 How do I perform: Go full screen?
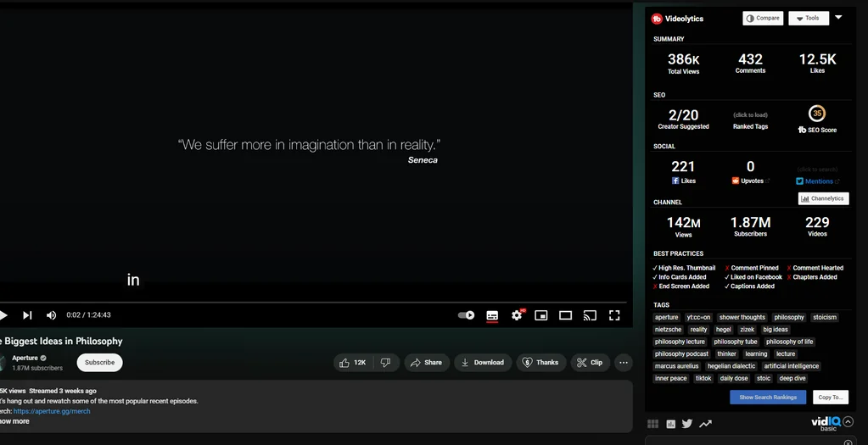click(614, 315)
